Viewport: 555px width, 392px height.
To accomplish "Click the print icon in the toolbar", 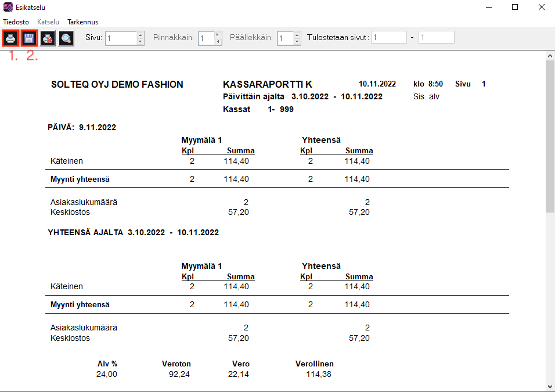I will pos(10,38).
